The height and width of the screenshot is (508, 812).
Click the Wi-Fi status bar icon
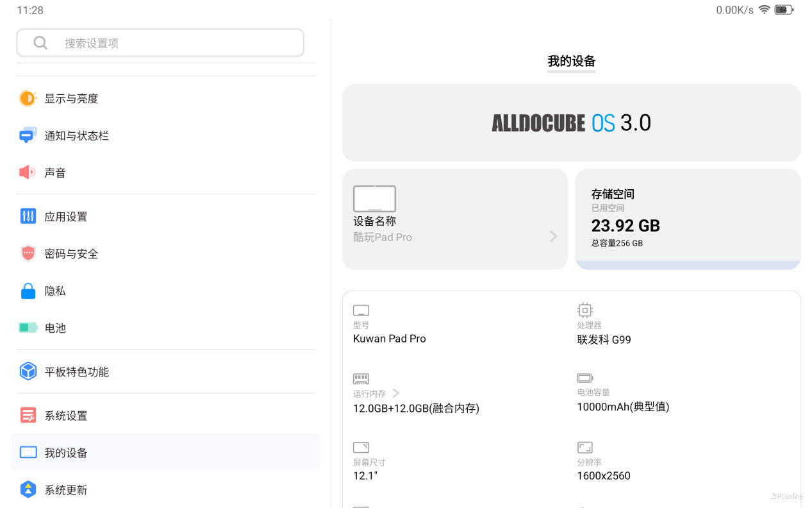pos(764,10)
